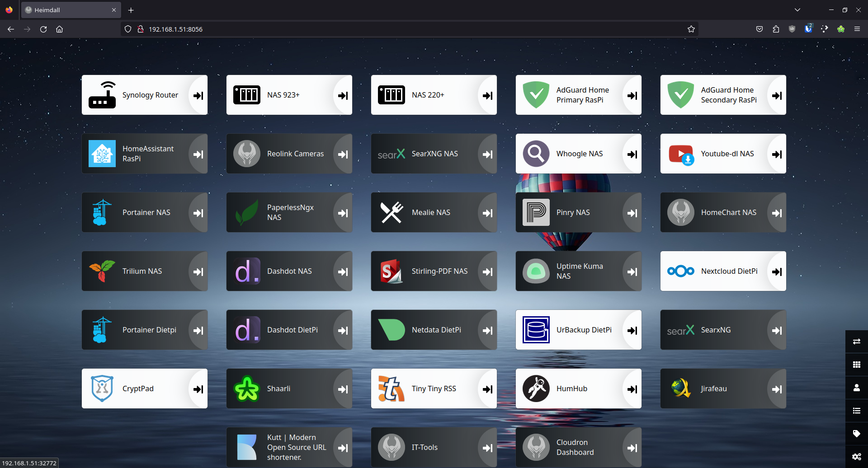Viewport: 868px width, 468px height.
Task: Open the items list in sidebar
Action: tap(857, 410)
